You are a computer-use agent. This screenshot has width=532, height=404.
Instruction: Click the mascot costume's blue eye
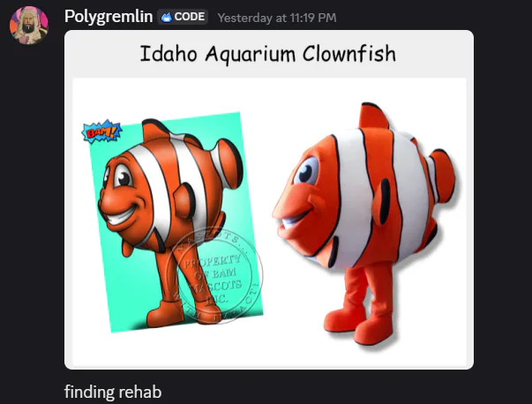click(306, 172)
